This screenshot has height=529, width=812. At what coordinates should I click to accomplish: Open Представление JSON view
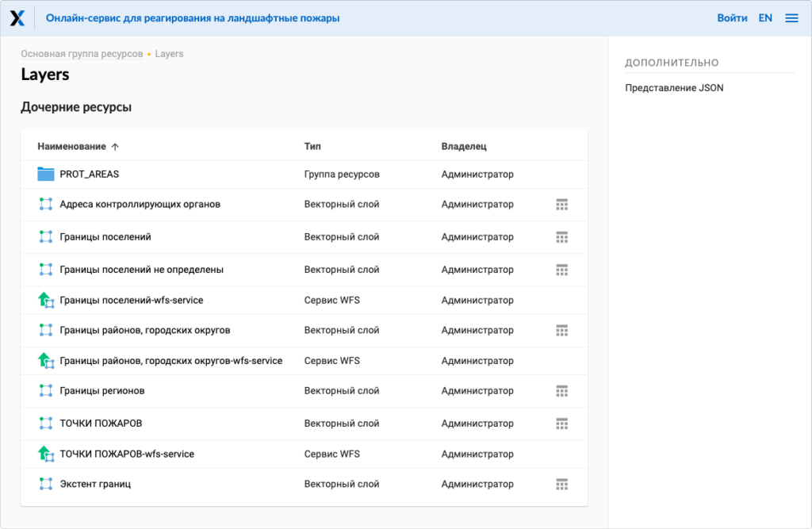click(x=673, y=87)
